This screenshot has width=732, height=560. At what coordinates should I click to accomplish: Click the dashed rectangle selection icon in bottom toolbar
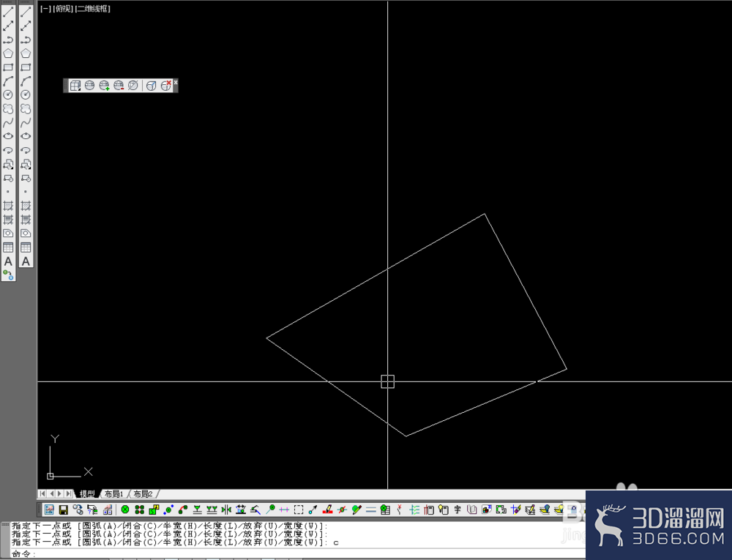coord(299,509)
